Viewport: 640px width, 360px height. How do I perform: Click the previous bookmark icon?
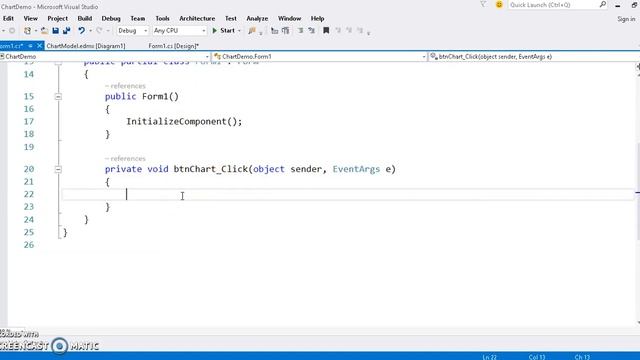coord(338,31)
